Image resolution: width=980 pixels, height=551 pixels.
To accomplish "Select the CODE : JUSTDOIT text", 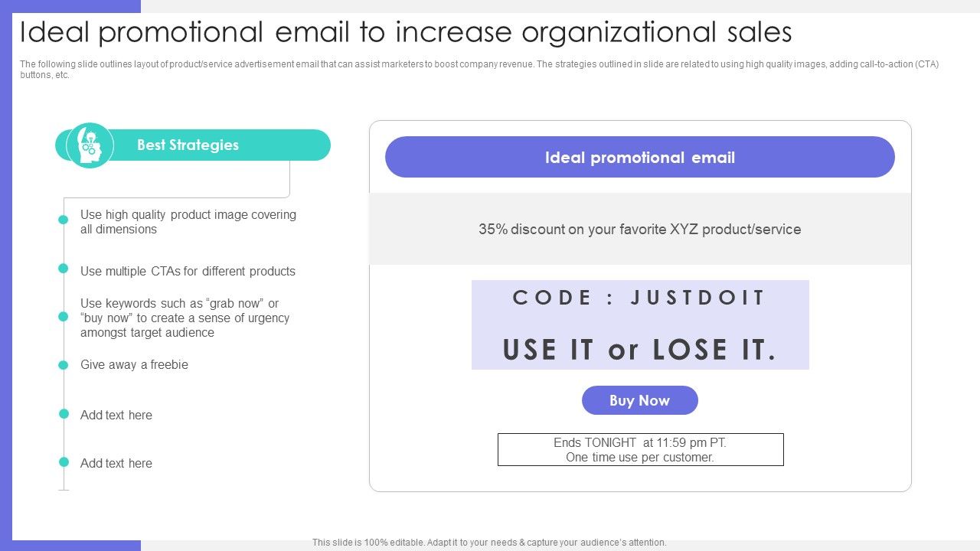I will [639, 298].
